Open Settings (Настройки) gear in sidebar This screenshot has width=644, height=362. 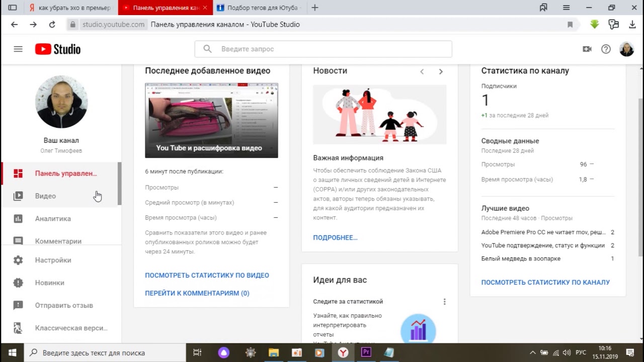pos(18,260)
